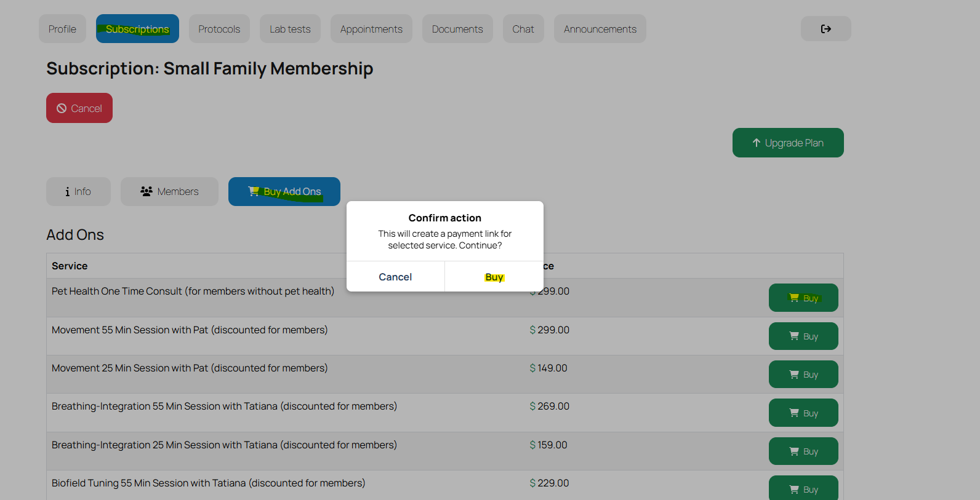
Task: Select the Buy Add Ons tab
Action: point(284,192)
